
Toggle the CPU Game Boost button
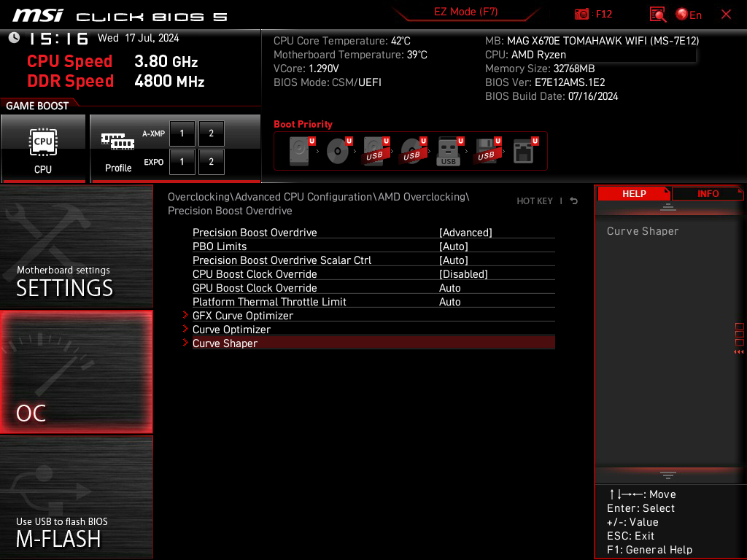(x=43, y=149)
